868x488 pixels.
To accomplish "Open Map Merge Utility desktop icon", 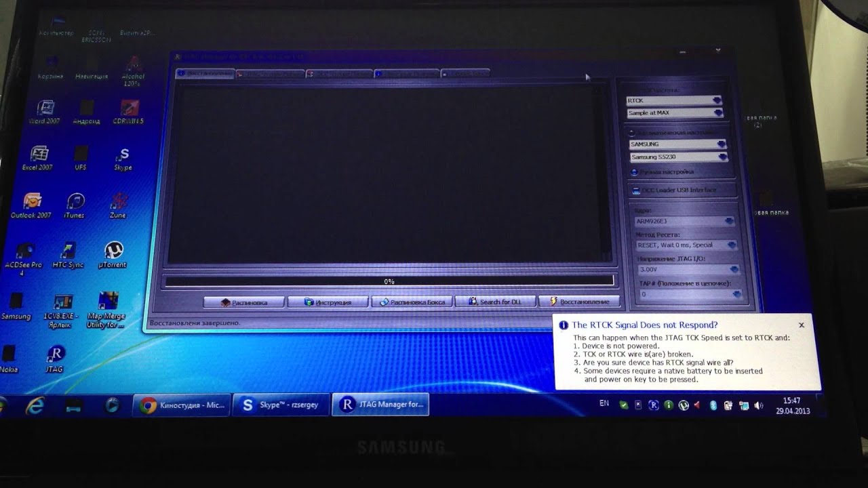I will 106,311.
